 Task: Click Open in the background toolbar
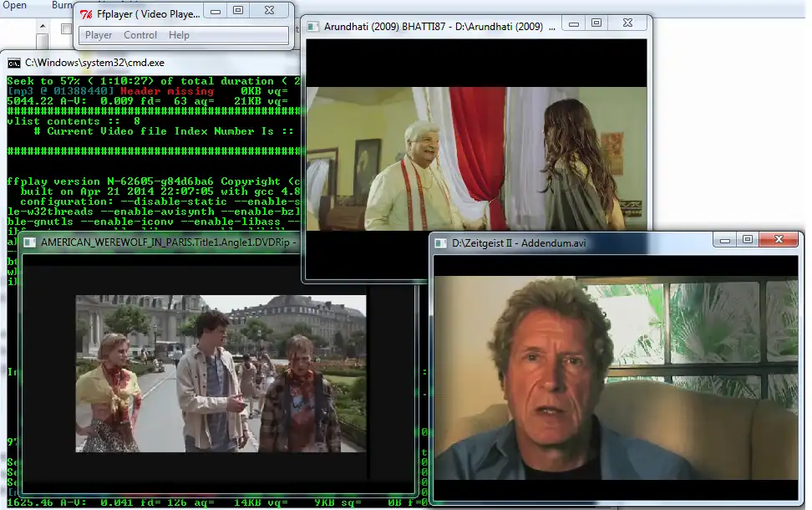pyautogui.click(x=14, y=5)
